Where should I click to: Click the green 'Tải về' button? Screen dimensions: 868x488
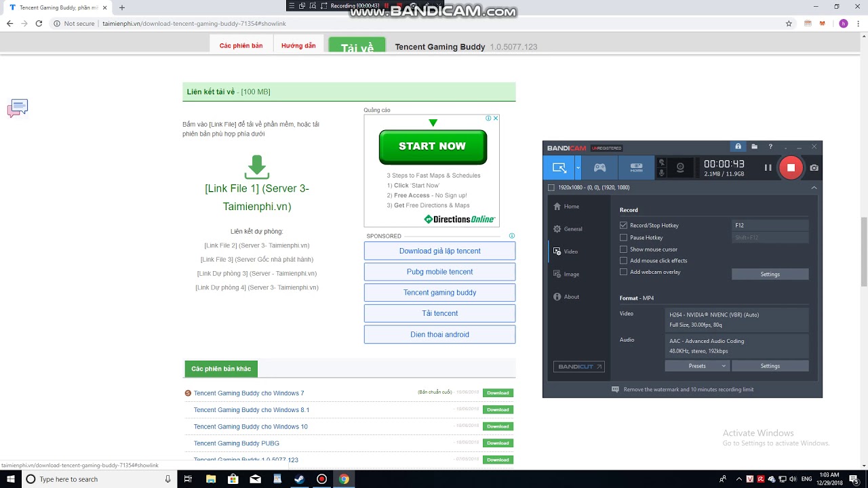(x=357, y=45)
